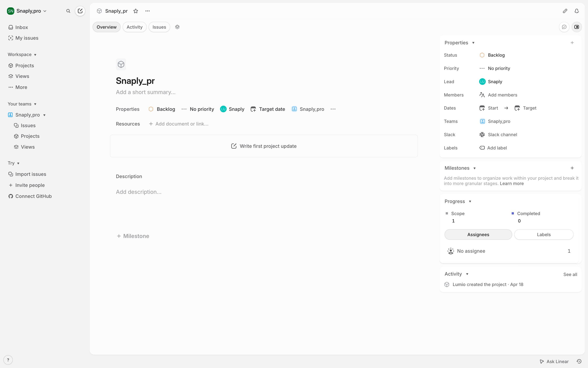Click Target date in main properties row
Image resolution: width=588 pixels, height=368 pixels.
pyautogui.click(x=268, y=109)
